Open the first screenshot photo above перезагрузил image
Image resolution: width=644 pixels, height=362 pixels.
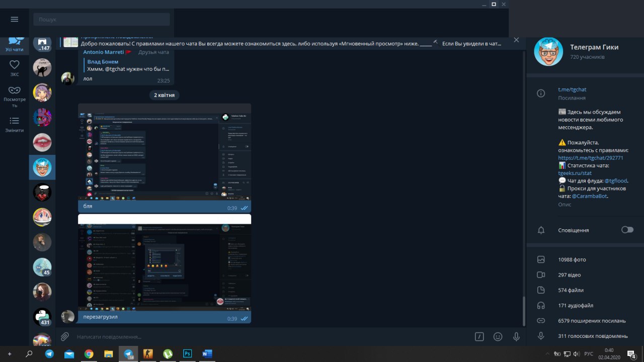click(165, 152)
